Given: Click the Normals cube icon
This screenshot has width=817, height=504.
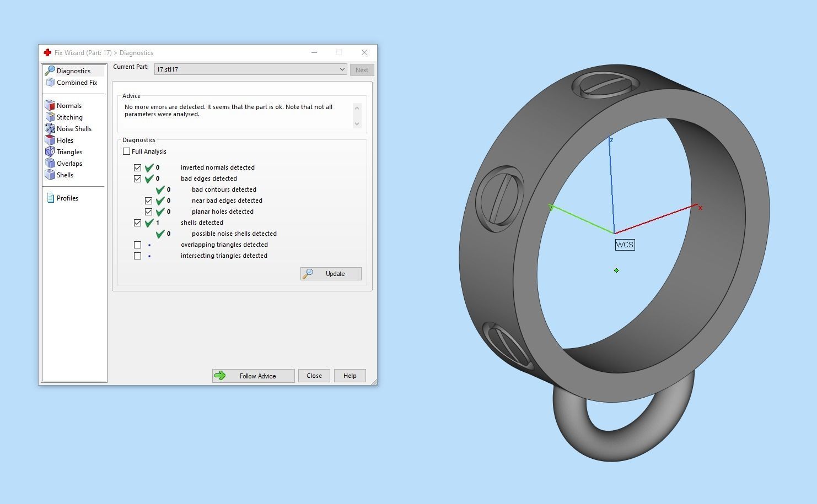Looking at the screenshot, I should point(50,105).
